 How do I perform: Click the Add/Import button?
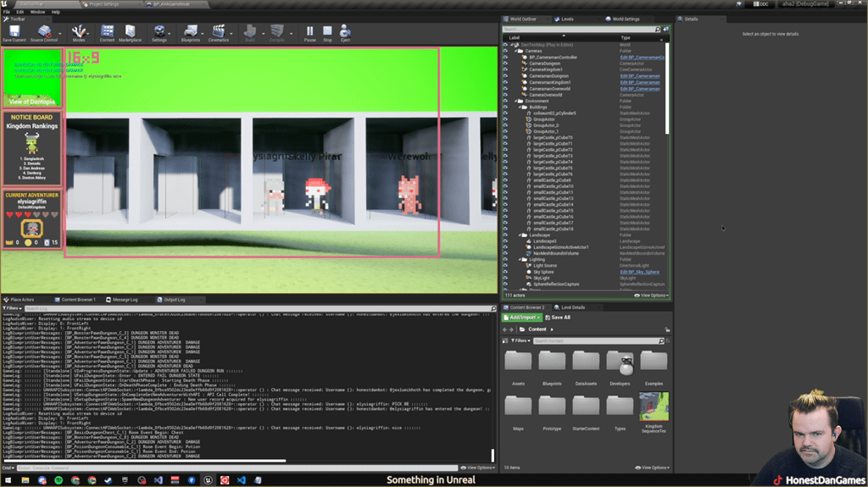click(x=522, y=318)
